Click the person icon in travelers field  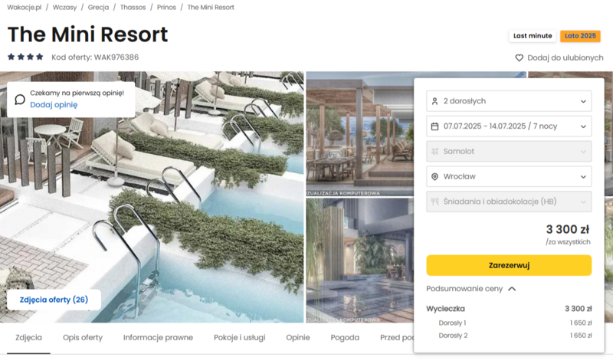[434, 101]
